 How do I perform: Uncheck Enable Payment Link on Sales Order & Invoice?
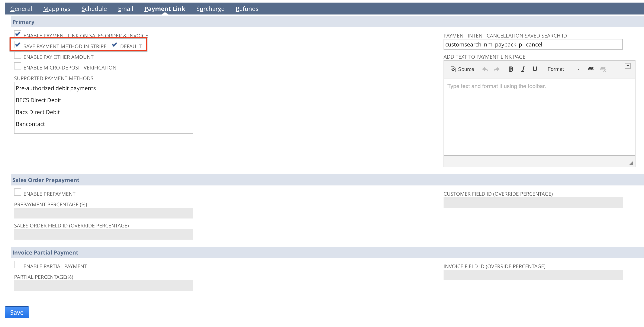pyautogui.click(x=17, y=34)
